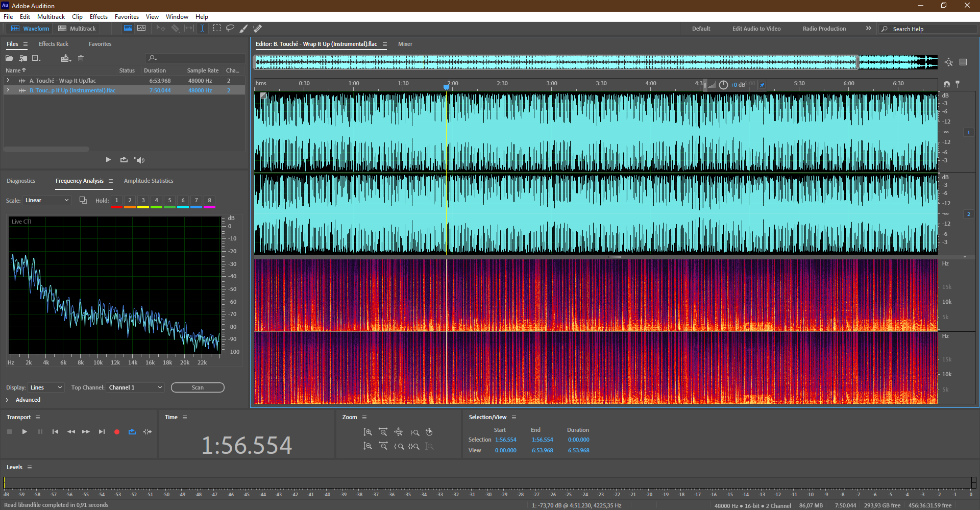Open the Favorites menu in menu bar
980x510 pixels.
pos(127,17)
